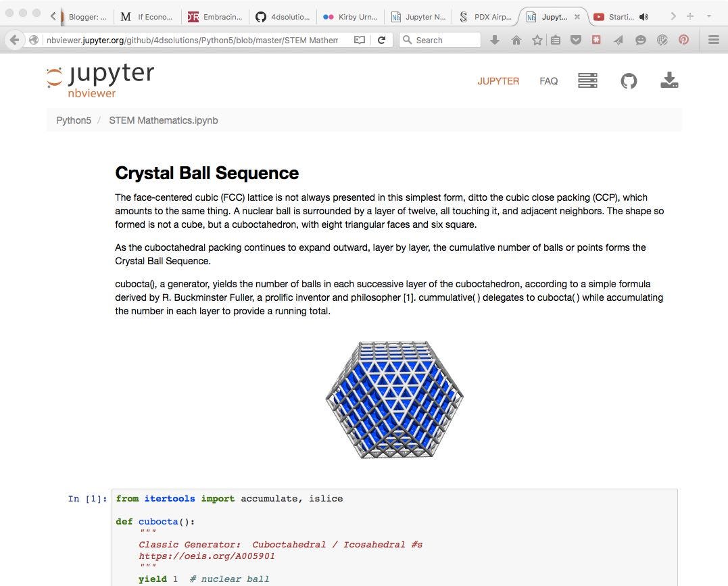728x586 pixels.
Task: Open reader view icon in address bar
Action: 360,40
